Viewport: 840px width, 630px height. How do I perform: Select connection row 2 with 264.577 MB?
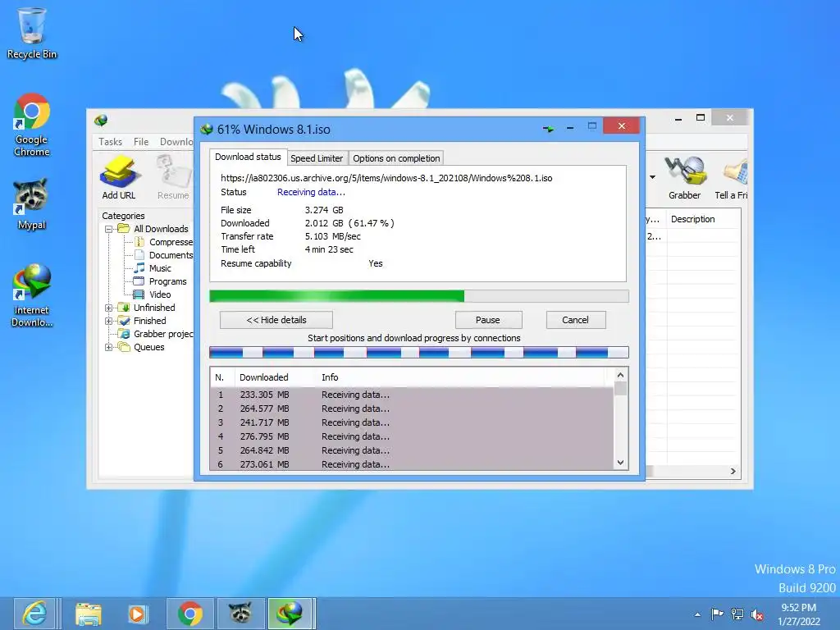[x=412, y=409]
